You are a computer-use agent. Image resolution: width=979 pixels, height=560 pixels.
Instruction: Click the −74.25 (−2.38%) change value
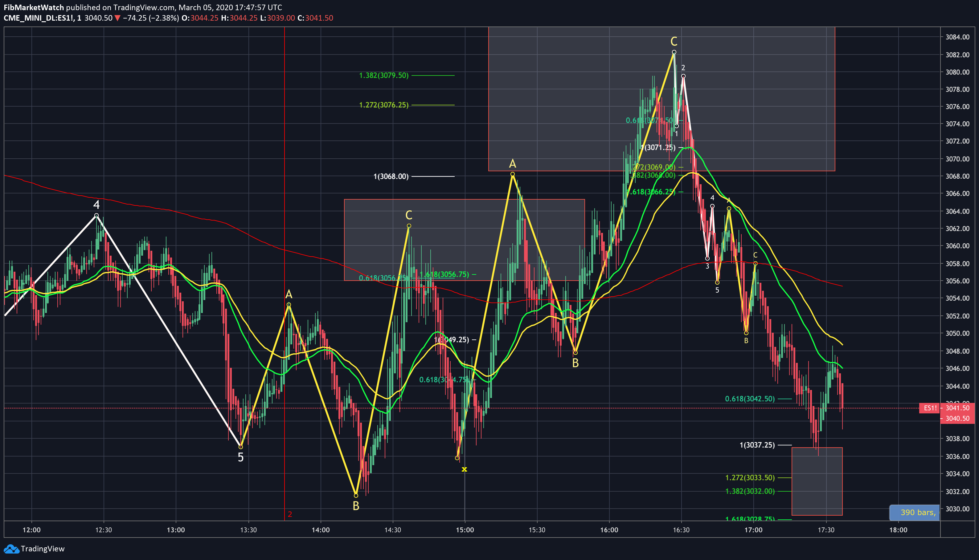coord(151,18)
